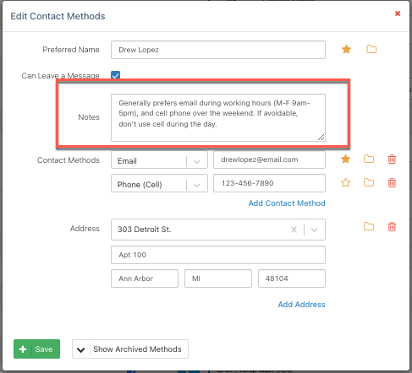Clear the 303 Detroit St. address selection

[294, 230]
